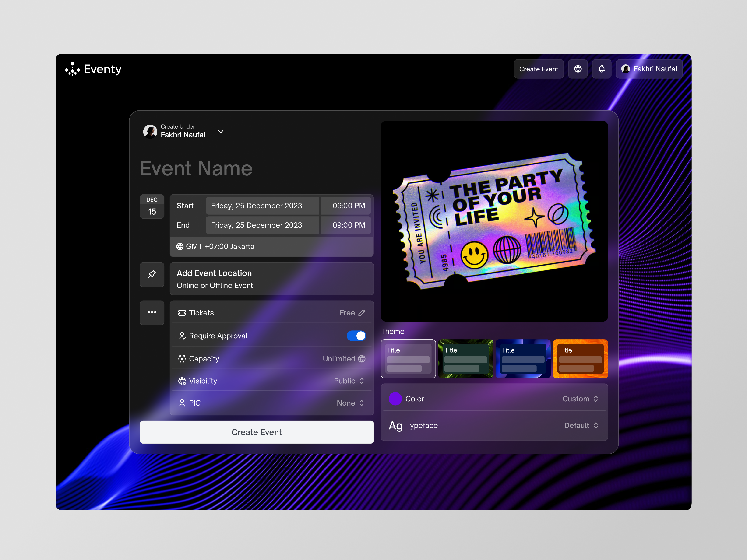Viewport: 747px width, 560px height.
Task: Click the Create Event button at the bottom
Action: [257, 432]
